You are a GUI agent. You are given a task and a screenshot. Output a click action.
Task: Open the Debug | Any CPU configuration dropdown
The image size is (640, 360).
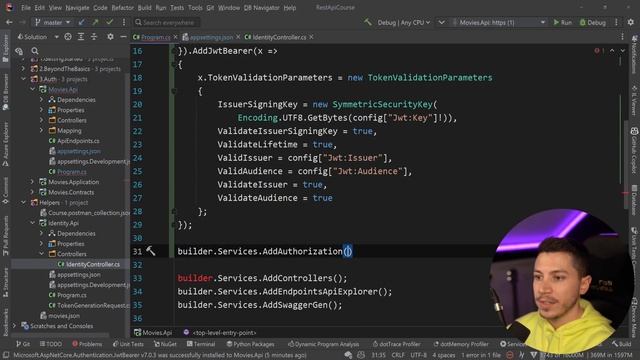click(x=403, y=22)
